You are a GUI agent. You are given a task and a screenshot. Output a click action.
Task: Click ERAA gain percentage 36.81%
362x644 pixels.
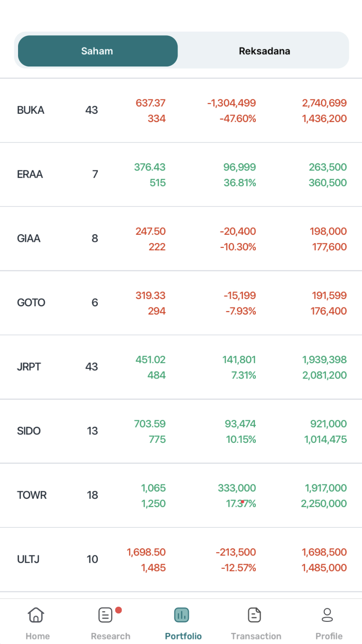pyautogui.click(x=240, y=183)
